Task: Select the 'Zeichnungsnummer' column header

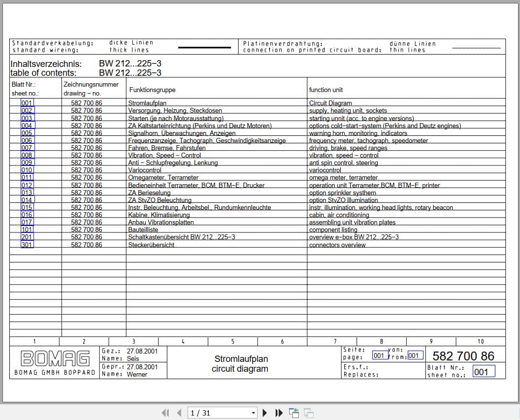Action: point(91,84)
